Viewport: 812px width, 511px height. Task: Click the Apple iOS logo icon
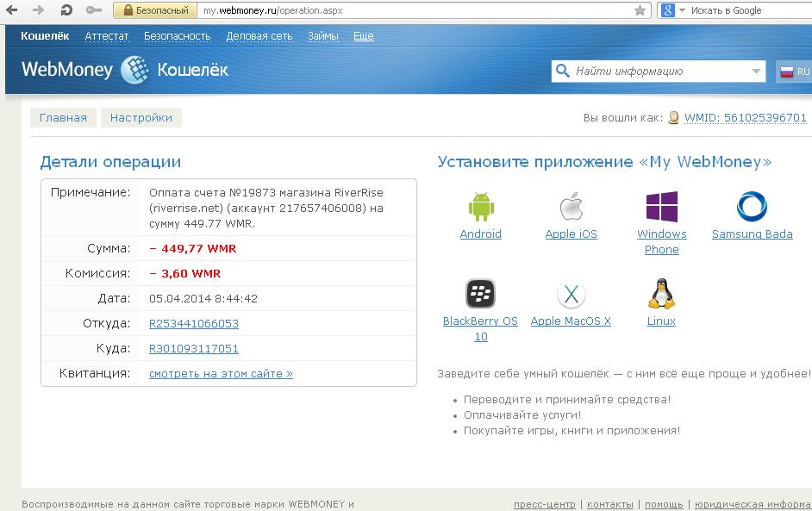tap(572, 207)
